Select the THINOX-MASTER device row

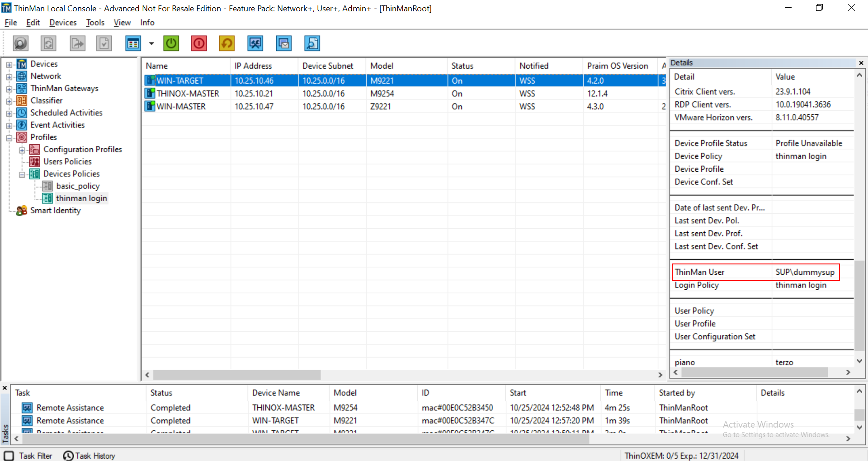[x=188, y=94]
